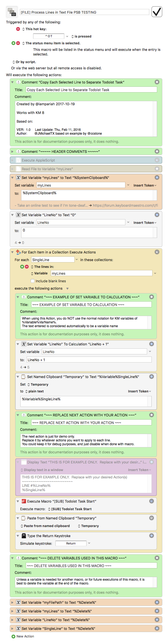The image size is (168, 644).
Task: Edit the macro name field
Action: point(84,12)
